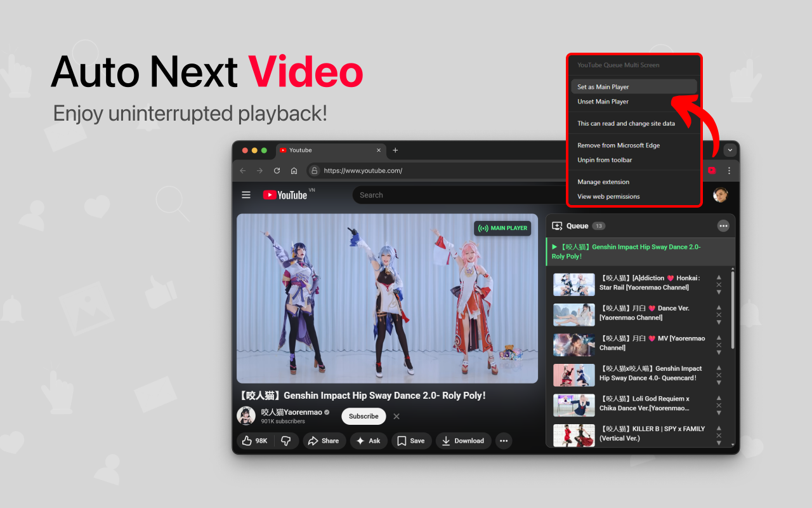Click the red YouTube Queue extension icon

(x=712, y=171)
